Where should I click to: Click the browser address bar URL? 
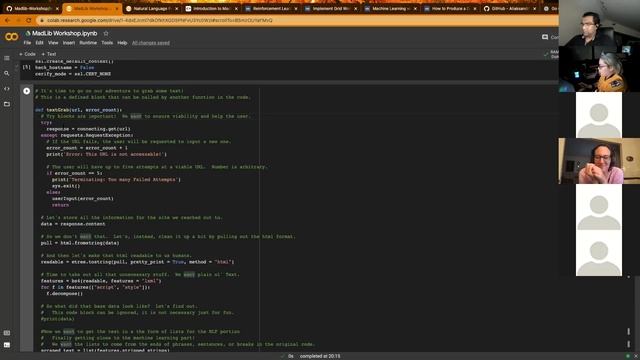click(x=159, y=20)
